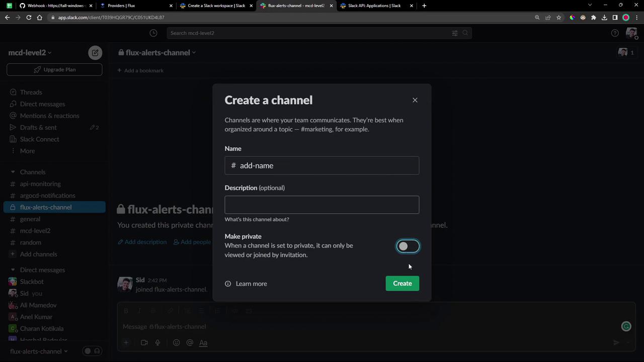The image size is (644, 362).
Task: Click the green Create button
Action: pos(402,284)
